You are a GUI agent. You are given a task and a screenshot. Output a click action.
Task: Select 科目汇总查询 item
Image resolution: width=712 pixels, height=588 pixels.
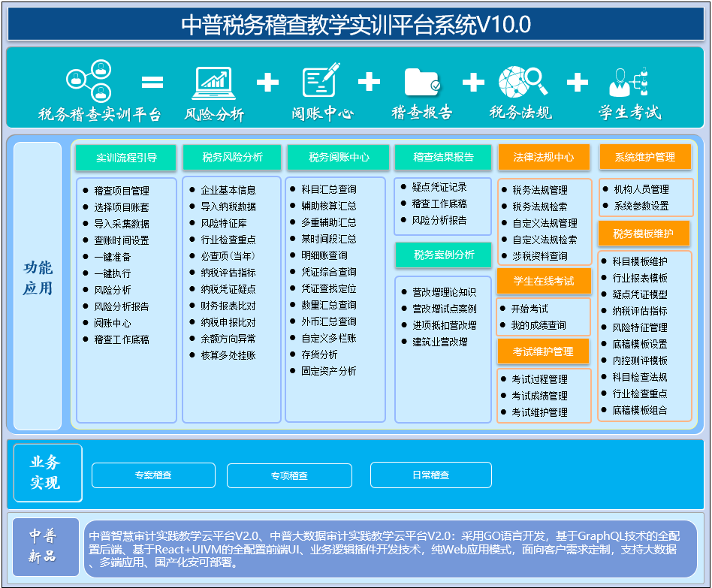pos(329,189)
